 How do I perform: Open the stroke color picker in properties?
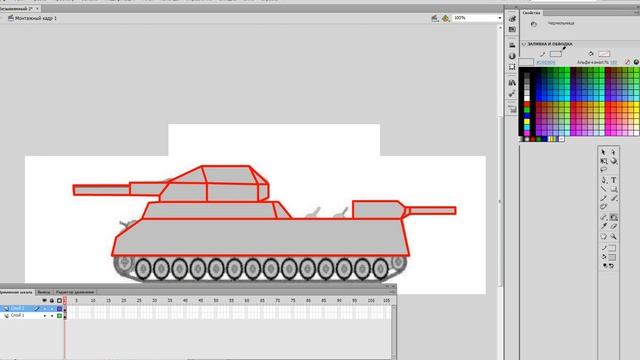tap(556, 54)
